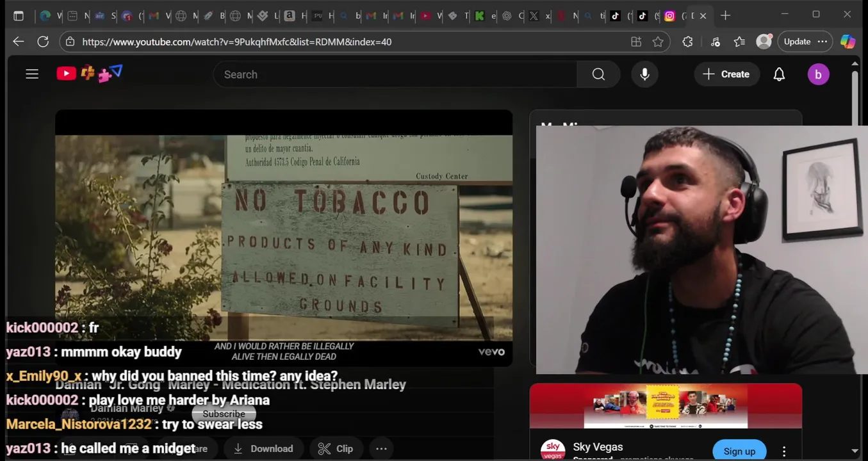
Task: Open the YouTube hamburger guide menu
Action: coord(32,74)
